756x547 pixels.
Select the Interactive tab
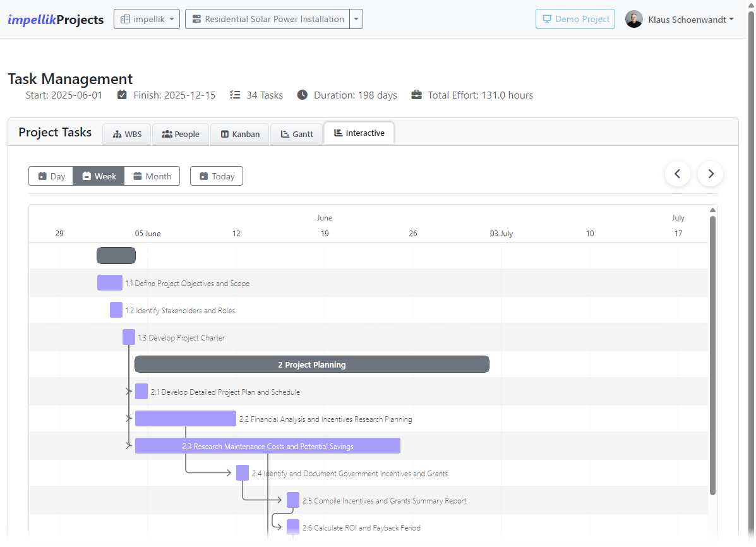tap(359, 133)
